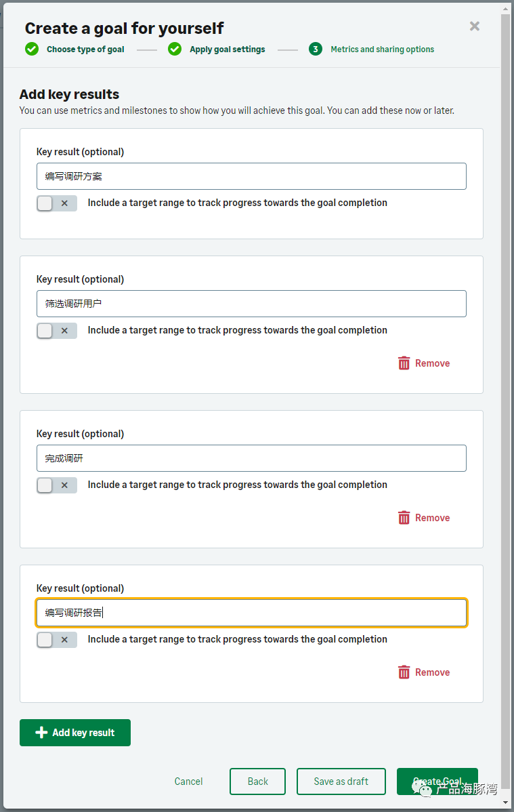Viewport: 514px width, 812px height.
Task: Go to Choose type of goal step
Action: [x=85, y=49]
